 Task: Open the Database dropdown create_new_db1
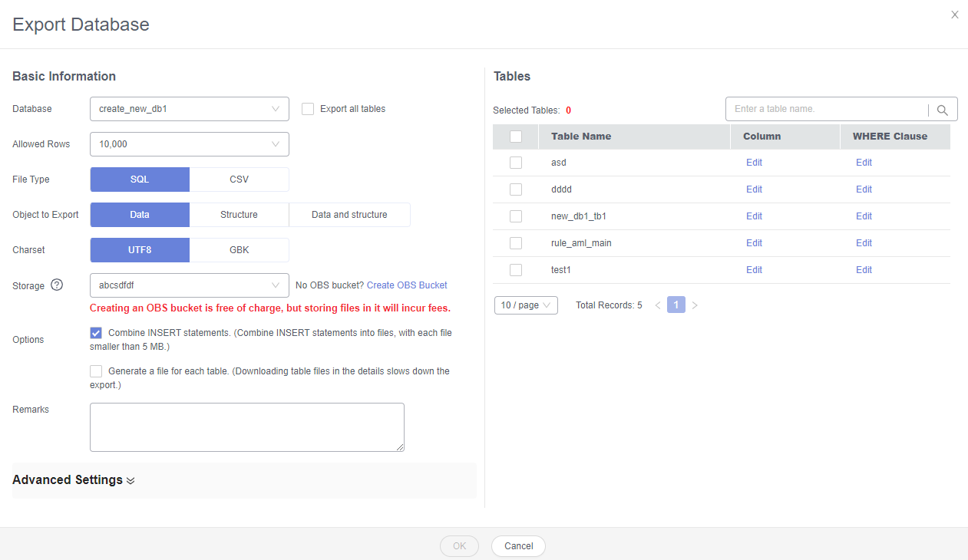click(189, 109)
